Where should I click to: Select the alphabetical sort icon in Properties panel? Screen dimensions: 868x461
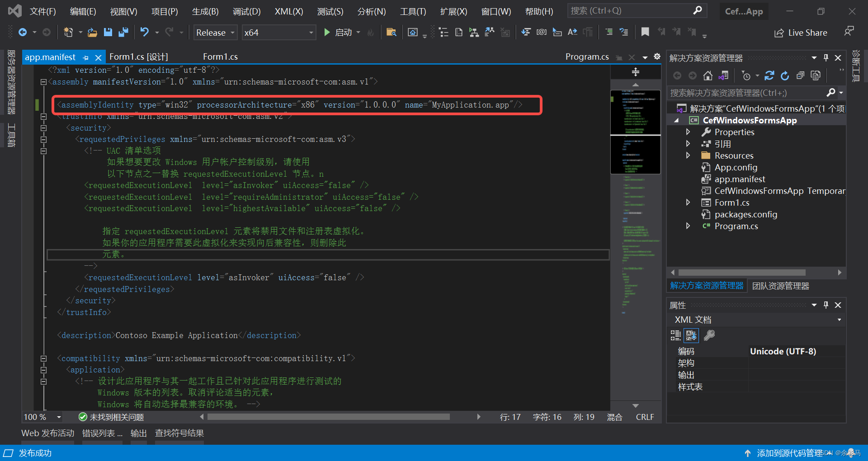(691, 335)
